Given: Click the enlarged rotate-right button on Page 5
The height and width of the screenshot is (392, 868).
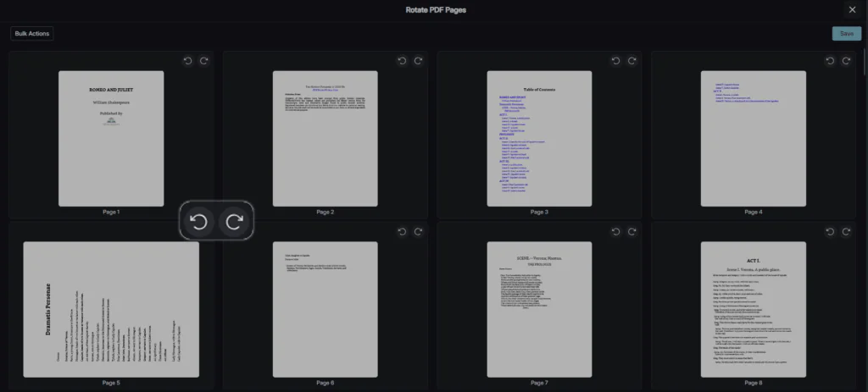Looking at the screenshot, I should pyautogui.click(x=236, y=222).
